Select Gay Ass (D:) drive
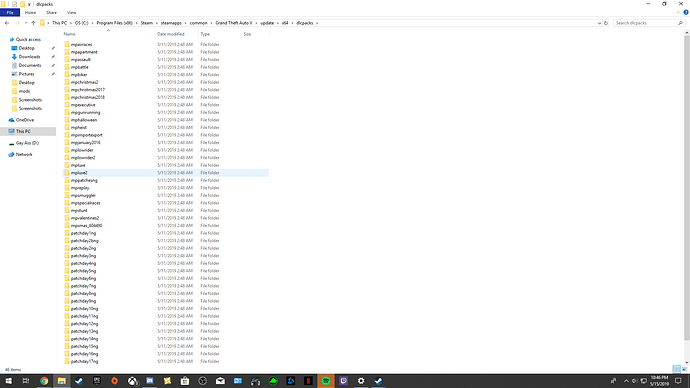 [27, 143]
